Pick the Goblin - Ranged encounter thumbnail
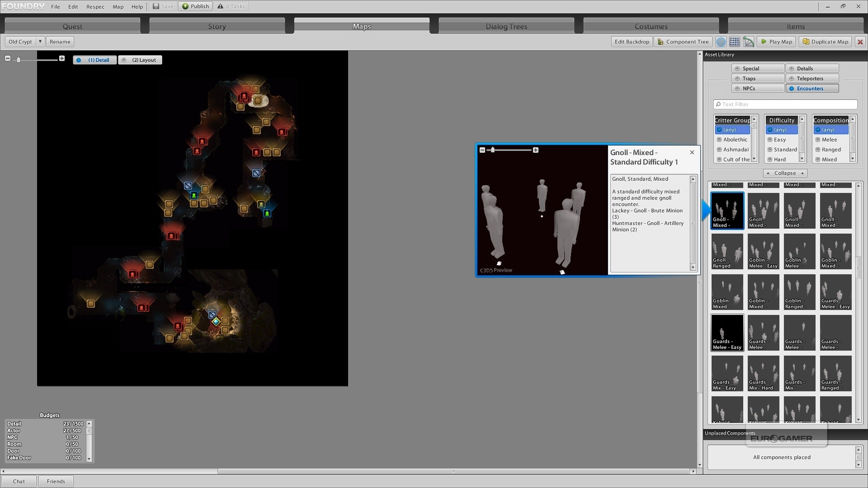Screen dimensions: 868x488 [799, 292]
